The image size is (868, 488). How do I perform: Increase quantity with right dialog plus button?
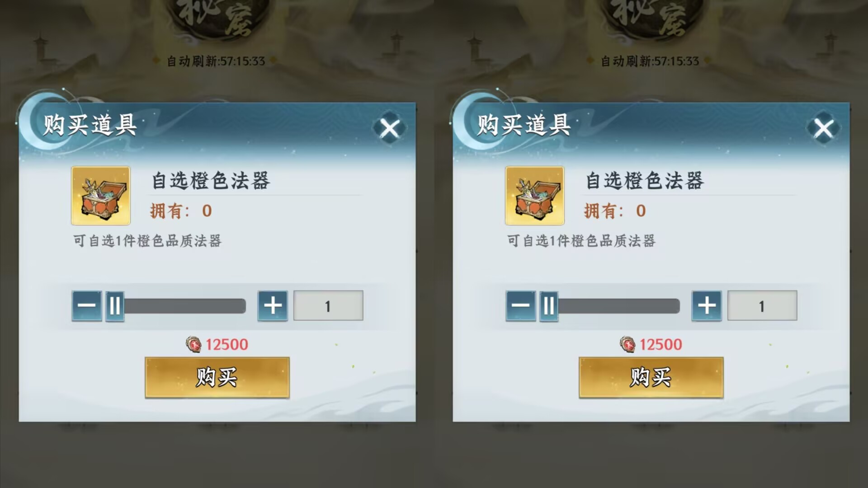coord(707,306)
